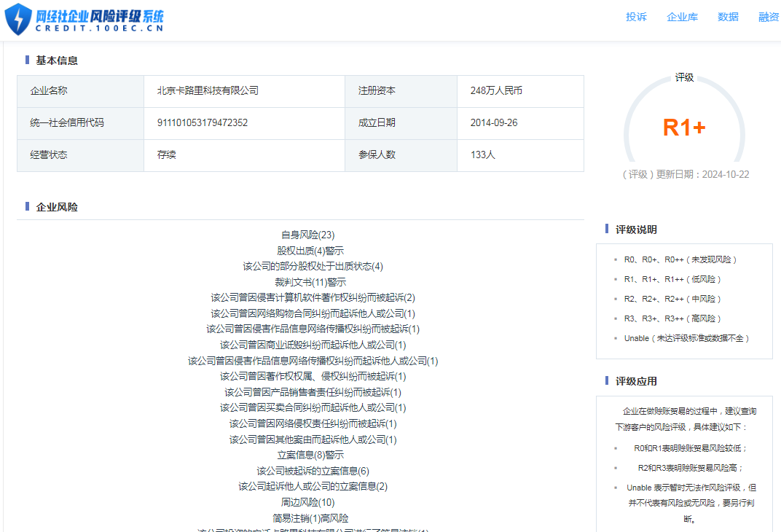Expand 立案信息(8)警示 section
Screen dimensions: 781x532
tap(310, 455)
